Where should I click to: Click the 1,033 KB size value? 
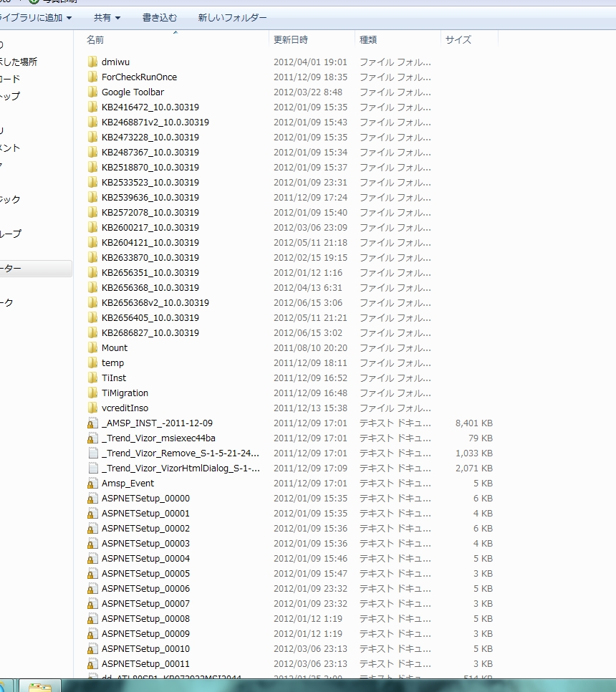474,453
